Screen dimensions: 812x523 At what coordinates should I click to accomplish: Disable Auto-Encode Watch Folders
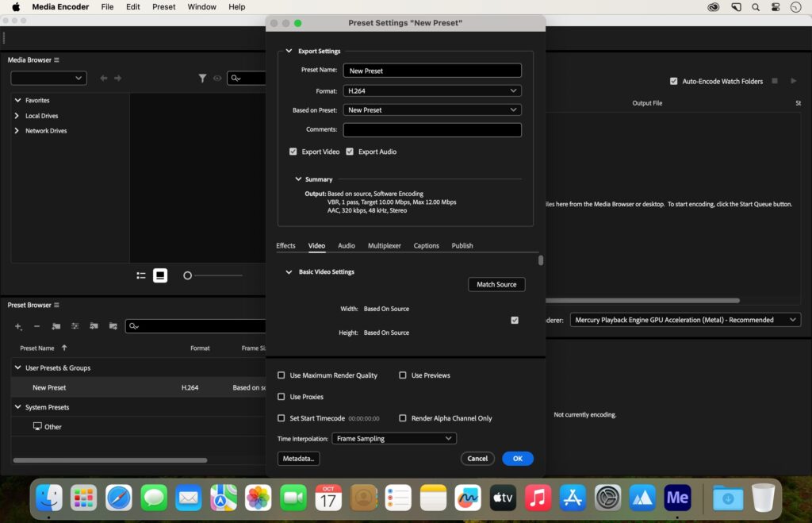[674, 81]
